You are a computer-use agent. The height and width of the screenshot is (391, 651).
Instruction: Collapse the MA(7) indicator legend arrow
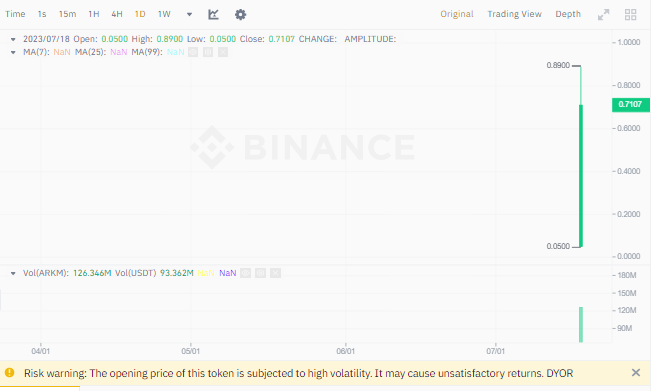[13, 52]
